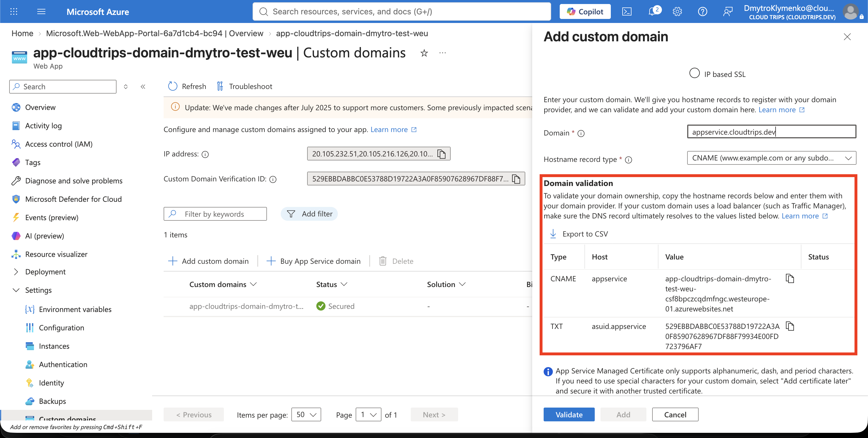Export validation records to CSV
Screen dimensions: 868x438
(x=579, y=234)
